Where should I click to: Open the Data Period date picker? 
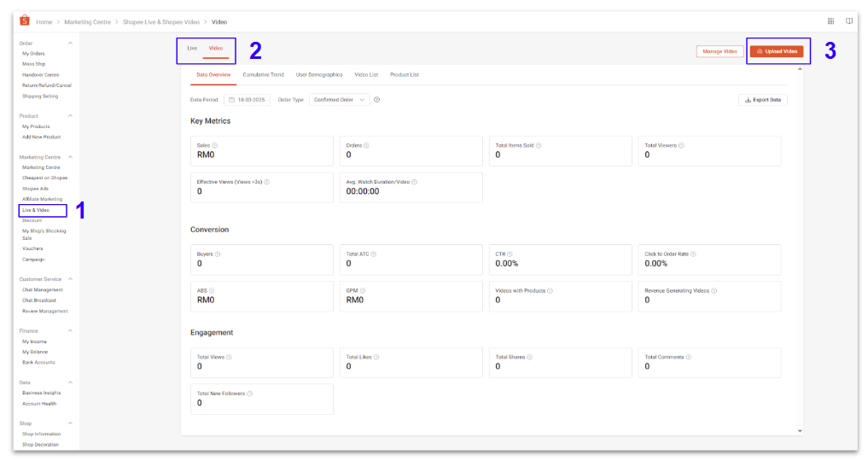pos(247,100)
